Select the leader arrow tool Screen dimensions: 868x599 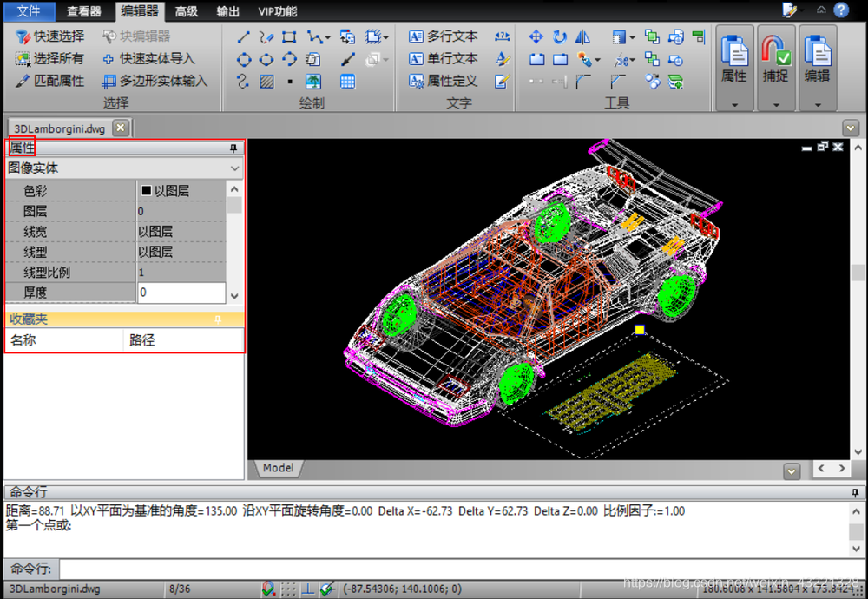tap(348, 59)
